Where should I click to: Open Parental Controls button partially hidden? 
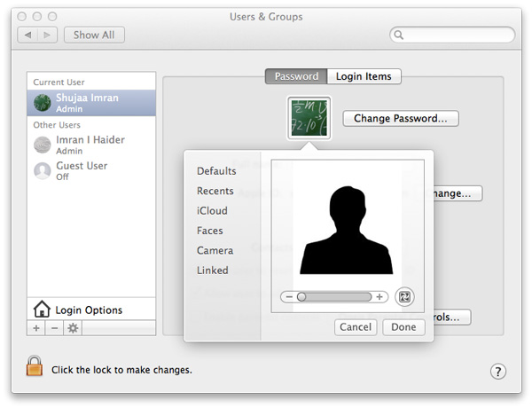[x=452, y=317]
